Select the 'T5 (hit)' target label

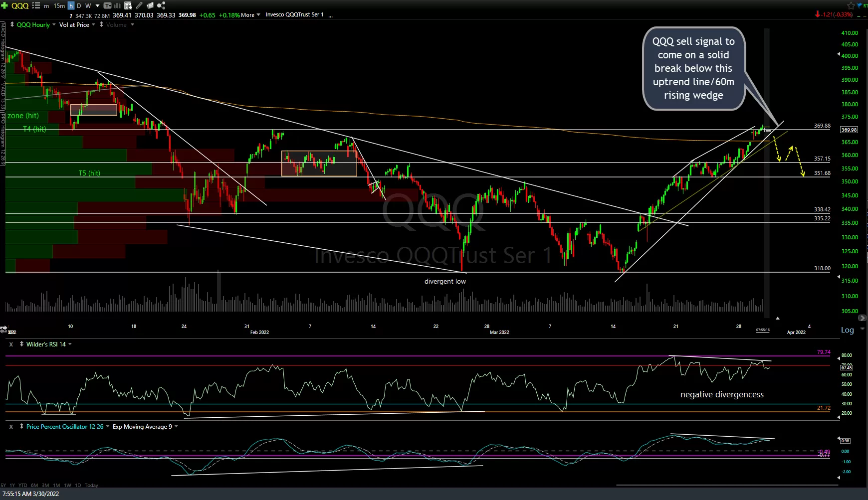(x=89, y=173)
